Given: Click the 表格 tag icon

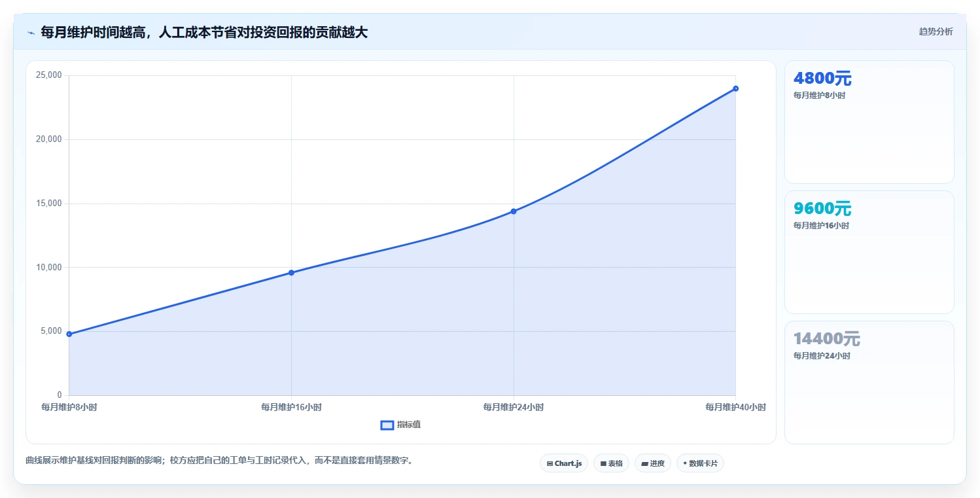Looking at the screenshot, I should point(603,463).
